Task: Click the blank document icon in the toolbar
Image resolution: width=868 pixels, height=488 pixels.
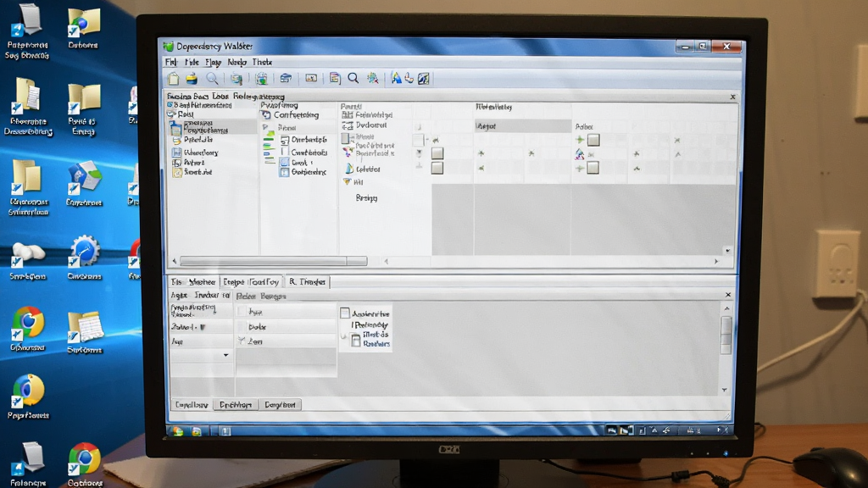Action: click(173, 79)
